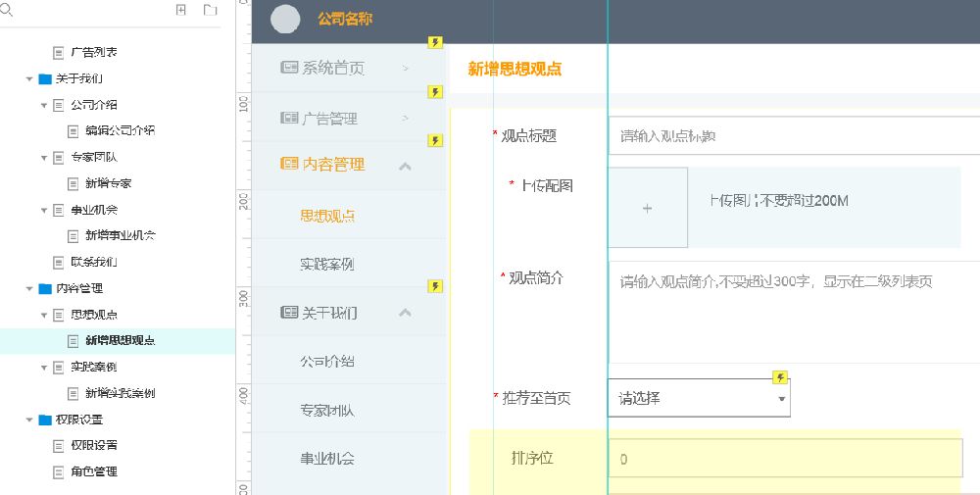Collapse the 实践案例 tree node
The width and height of the screenshot is (980, 495).
(x=44, y=369)
